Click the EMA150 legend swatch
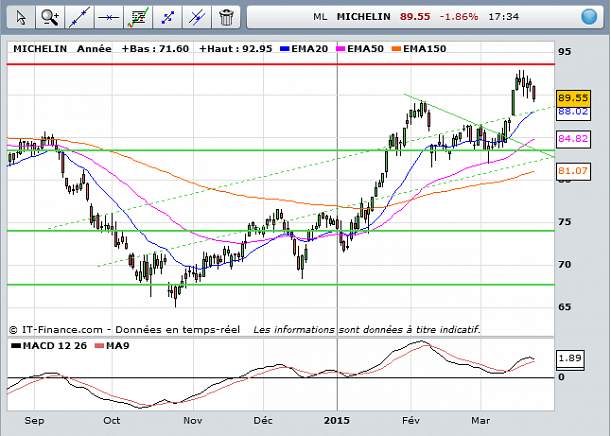 [x=397, y=49]
